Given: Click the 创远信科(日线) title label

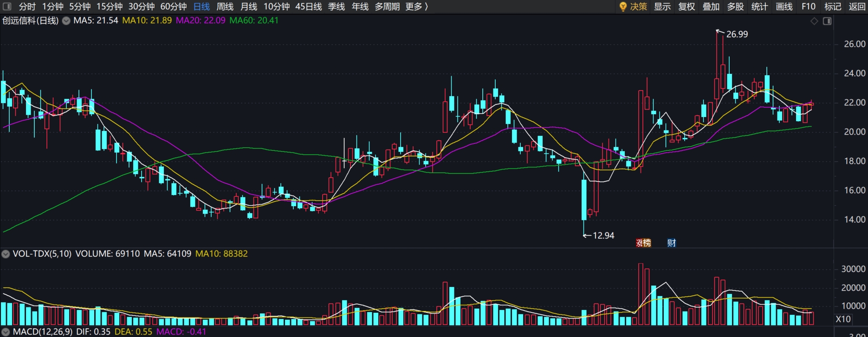Looking at the screenshot, I should pos(31,21).
